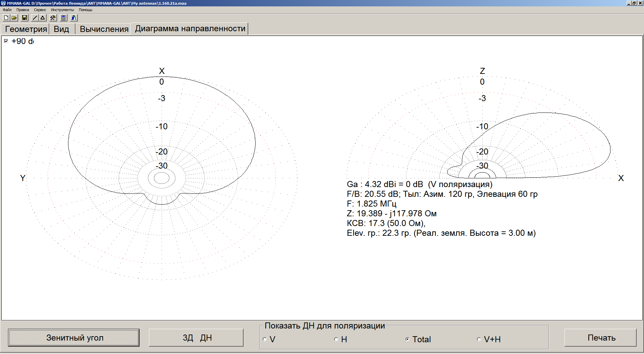The image size is (644, 354).
Task: Click the rightmost blue toolbar icon
Action: pyautogui.click(x=74, y=18)
